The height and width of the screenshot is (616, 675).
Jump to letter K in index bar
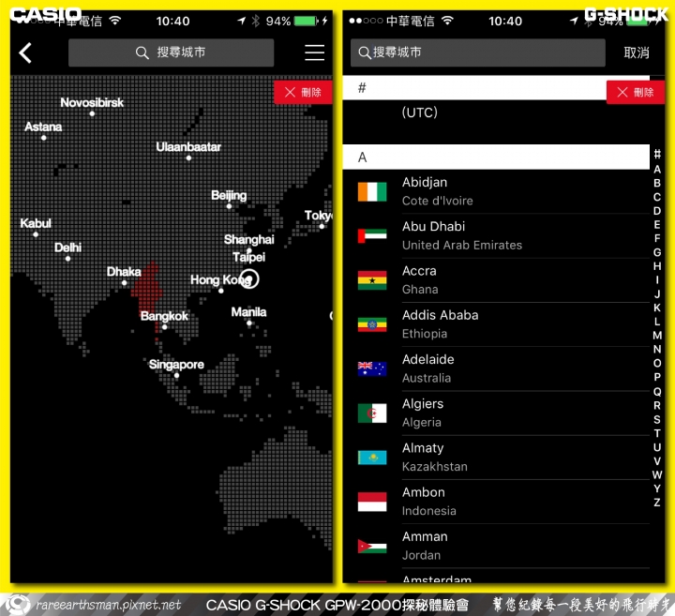657,308
